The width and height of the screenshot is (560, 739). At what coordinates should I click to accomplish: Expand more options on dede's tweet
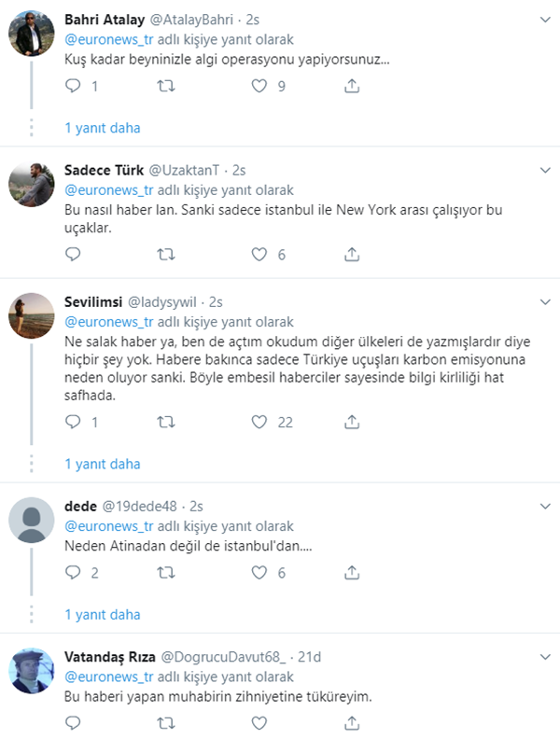coord(546,505)
